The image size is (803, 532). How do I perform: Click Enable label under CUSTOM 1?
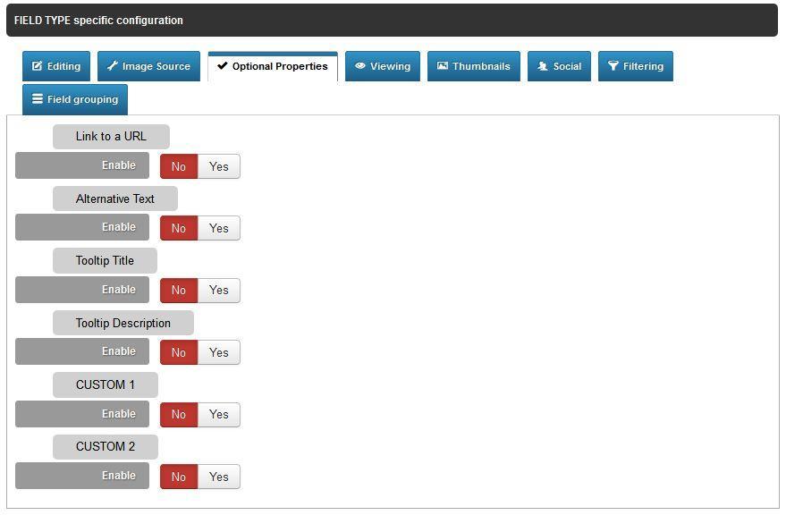[82, 414]
